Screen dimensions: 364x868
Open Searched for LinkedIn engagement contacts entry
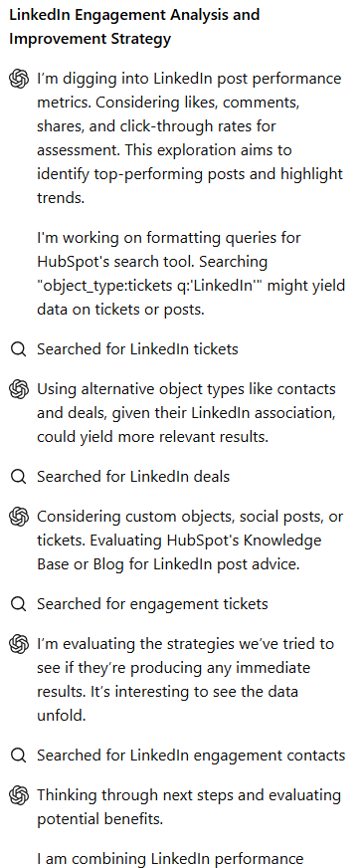(191, 756)
